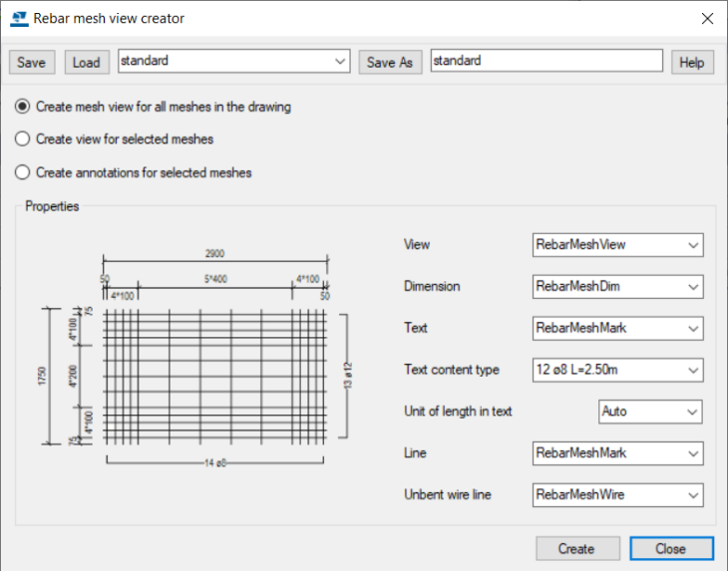Click the rebar mesh preview diagram
The image size is (728, 571).
(x=195, y=358)
